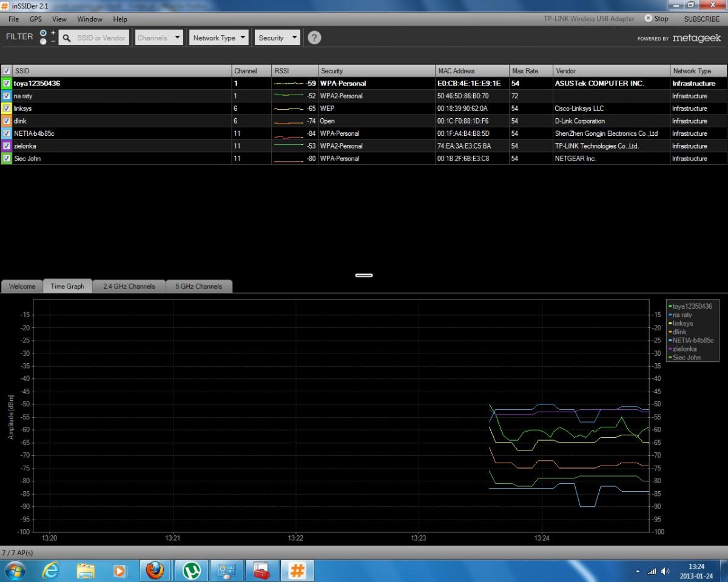Click the volume speaker tray icon

tap(666, 571)
